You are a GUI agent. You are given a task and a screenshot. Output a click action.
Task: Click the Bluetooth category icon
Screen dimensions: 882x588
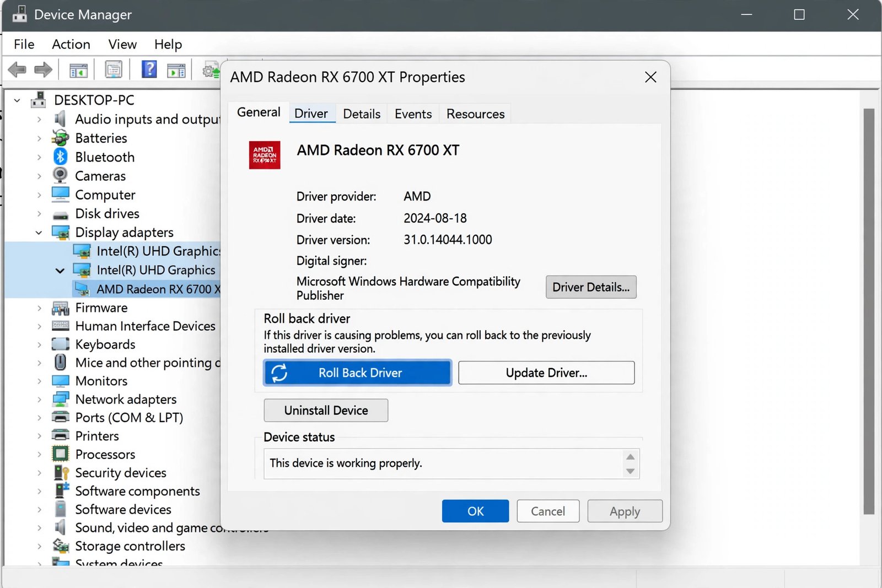[60, 157]
